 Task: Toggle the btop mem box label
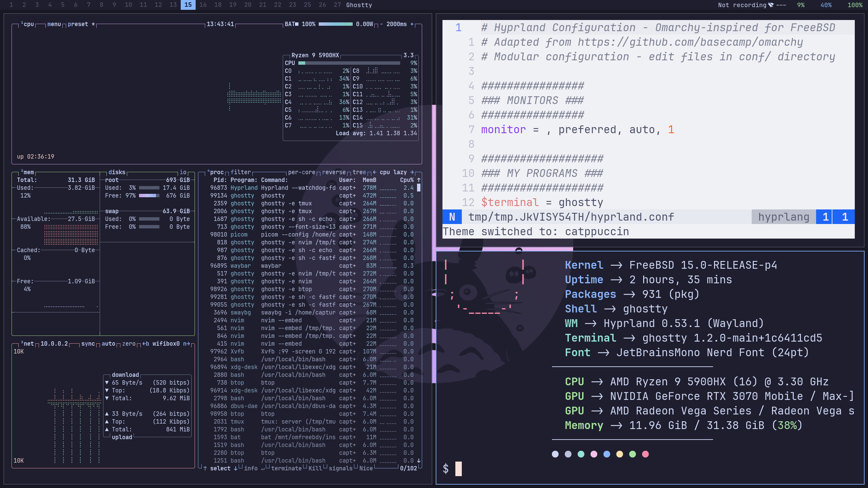click(x=27, y=172)
